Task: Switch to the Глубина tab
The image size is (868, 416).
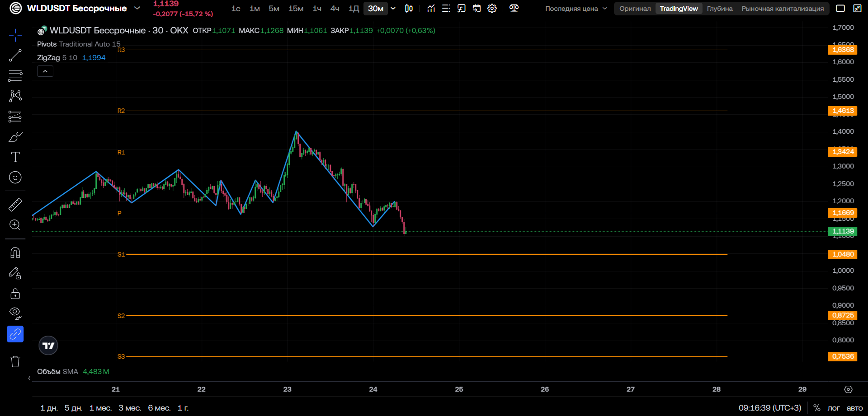Action: (720, 8)
